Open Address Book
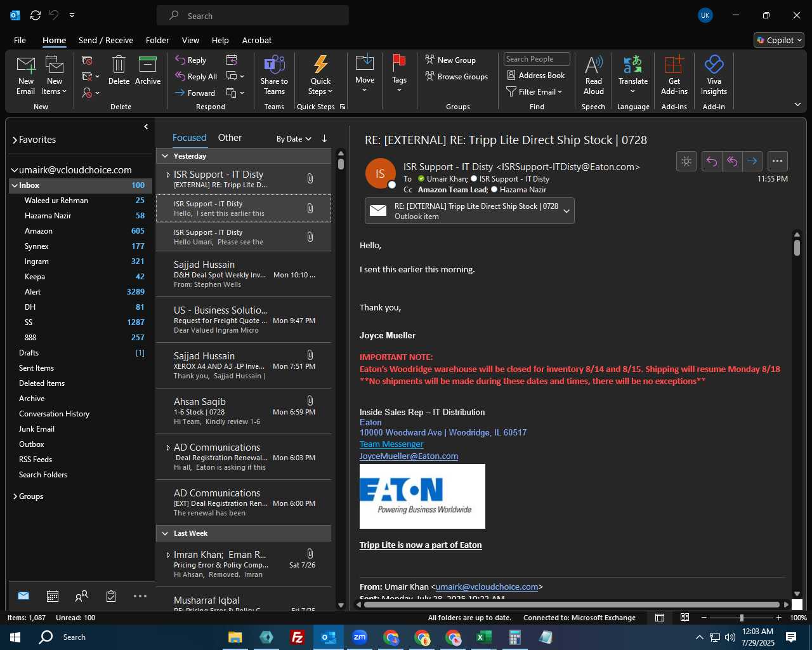 (x=535, y=75)
